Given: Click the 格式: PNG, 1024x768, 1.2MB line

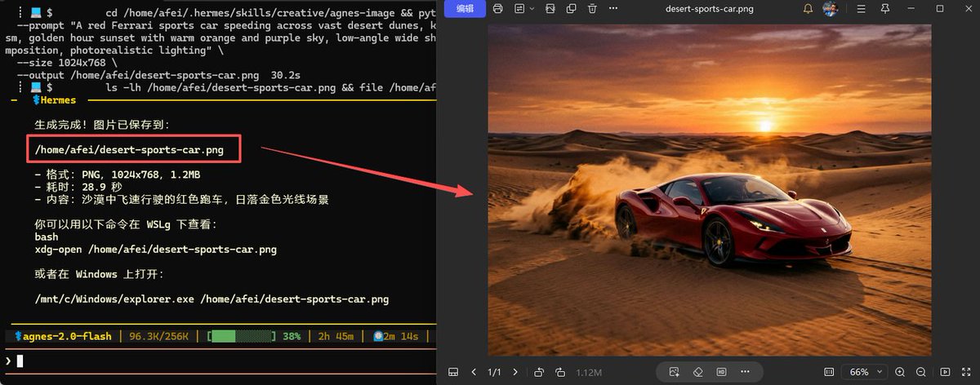Looking at the screenshot, I should point(118,175).
